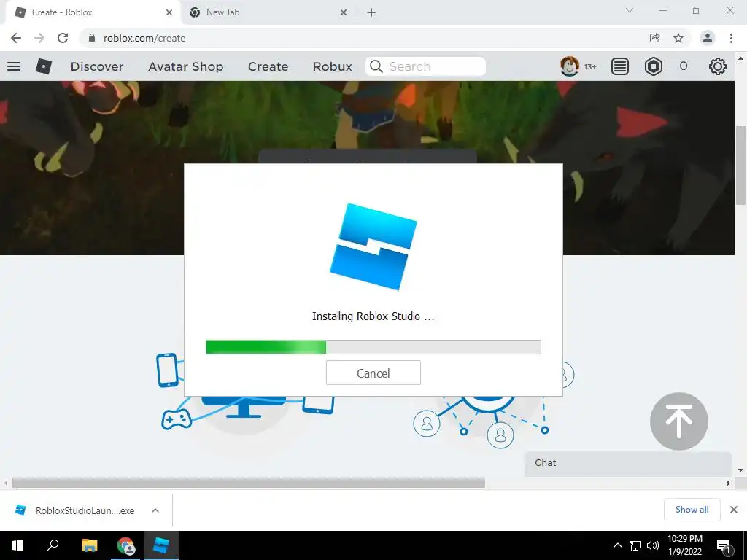Viewport: 747px width, 560px height.
Task: Open a new browser tab
Action: [371, 12]
